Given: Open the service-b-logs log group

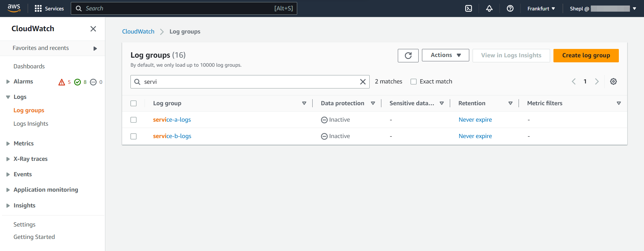Looking at the screenshot, I should tap(172, 136).
